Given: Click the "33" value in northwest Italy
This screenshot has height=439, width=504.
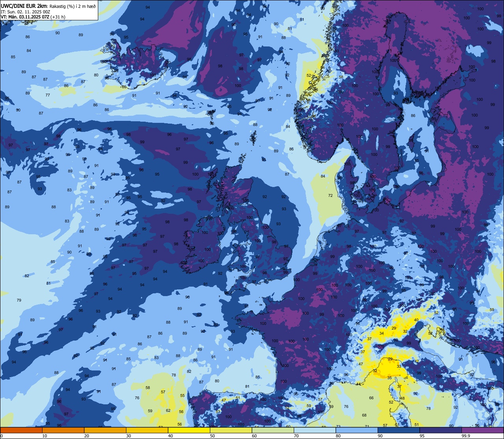Looking at the screenshot, I should coord(399,366).
